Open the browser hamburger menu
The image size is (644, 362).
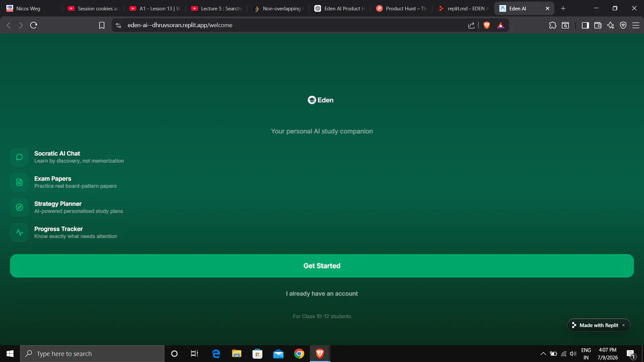[x=636, y=25]
